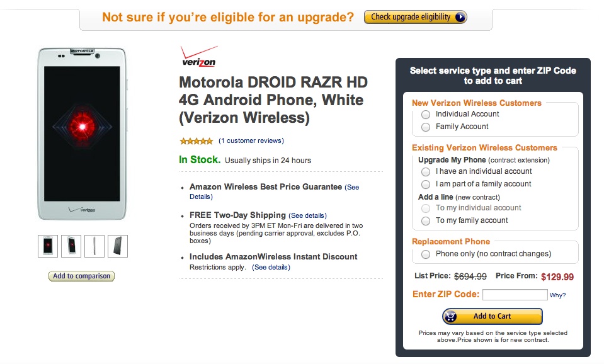Choose "Phone only (no contract changes)" option

tap(426, 254)
